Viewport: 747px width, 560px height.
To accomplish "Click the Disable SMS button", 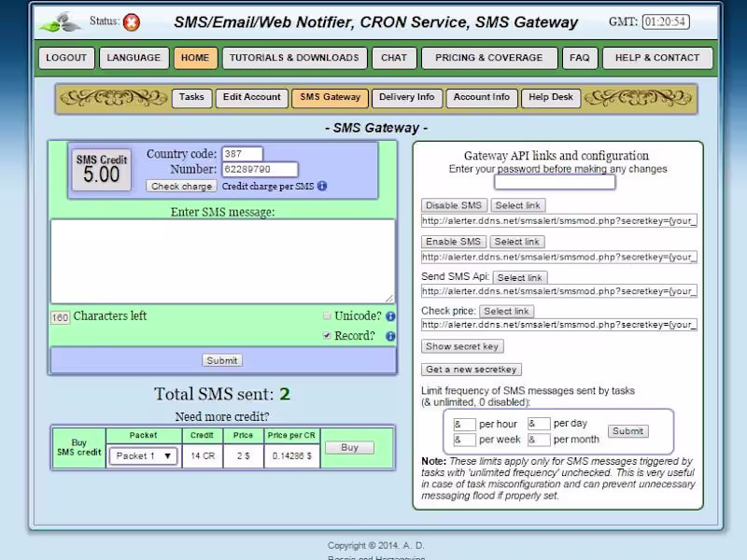I will 454,205.
